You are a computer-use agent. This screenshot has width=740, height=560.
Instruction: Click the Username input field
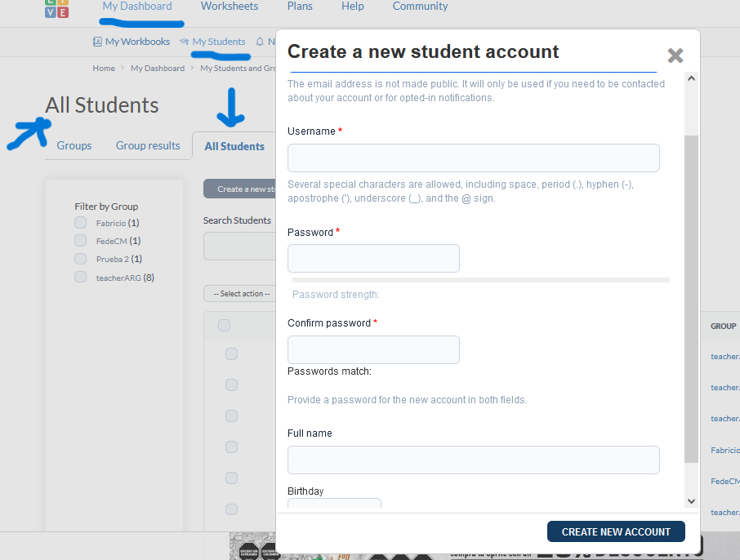[473, 158]
